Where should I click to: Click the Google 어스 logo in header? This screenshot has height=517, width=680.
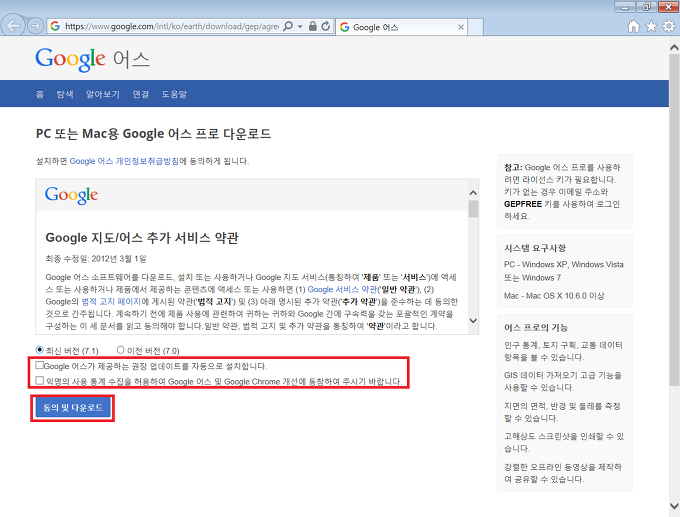[92, 59]
